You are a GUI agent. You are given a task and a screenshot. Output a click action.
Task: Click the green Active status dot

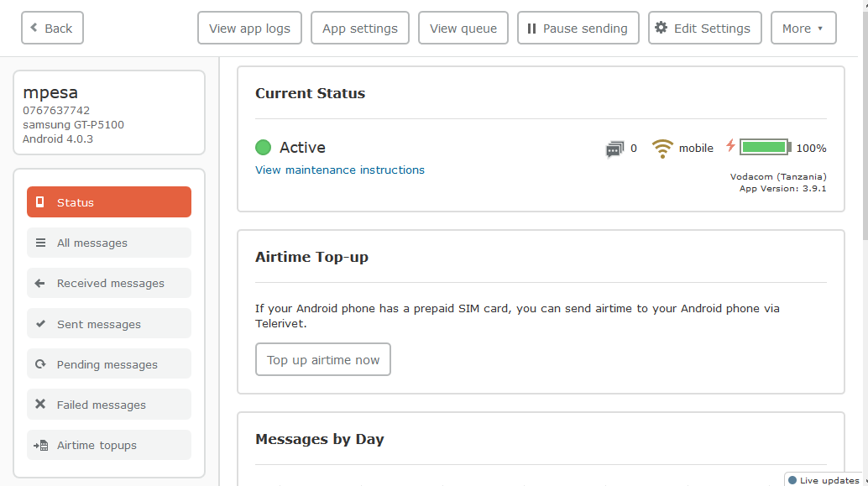click(x=263, y=147)
